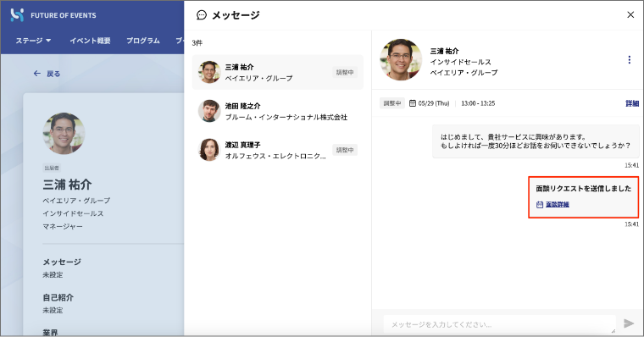Click the 3件 count label
The height and width of the screenshot is (337, 644).
(197, 42)
